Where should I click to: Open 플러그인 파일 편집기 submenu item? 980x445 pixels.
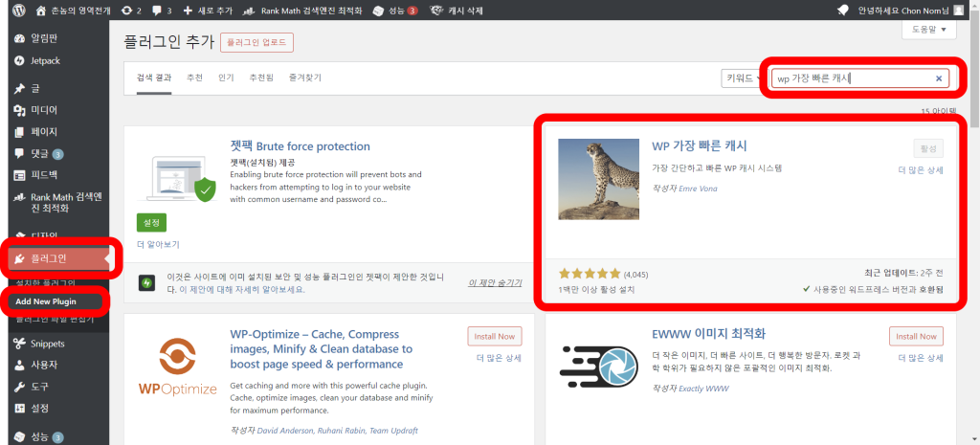click(x=55, y=319)
